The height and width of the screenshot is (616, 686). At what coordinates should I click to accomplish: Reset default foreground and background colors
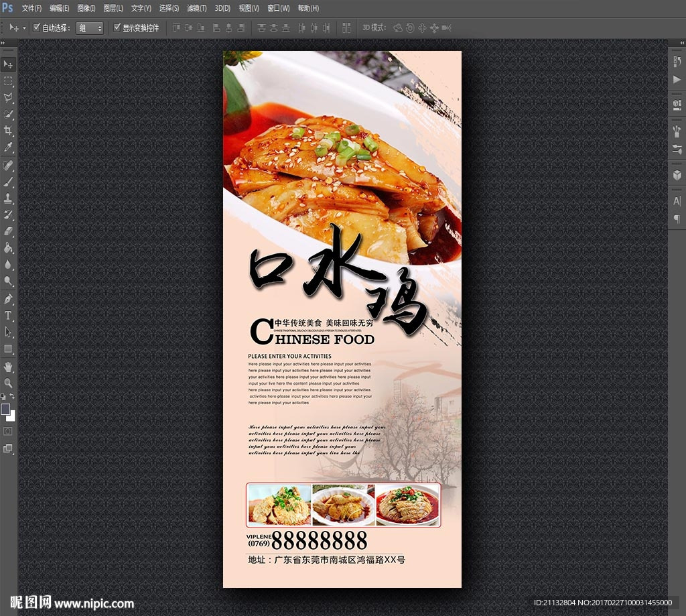[x=3, y=397]
